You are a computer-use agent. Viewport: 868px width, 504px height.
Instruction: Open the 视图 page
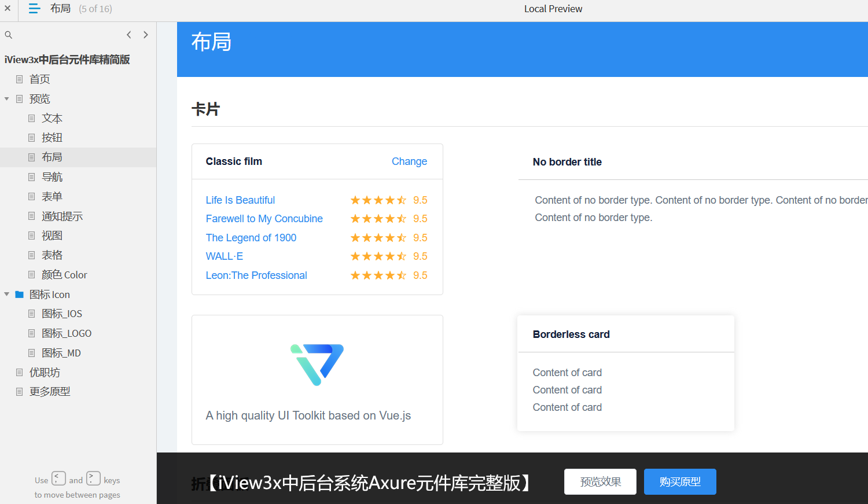tap(52, 236)
